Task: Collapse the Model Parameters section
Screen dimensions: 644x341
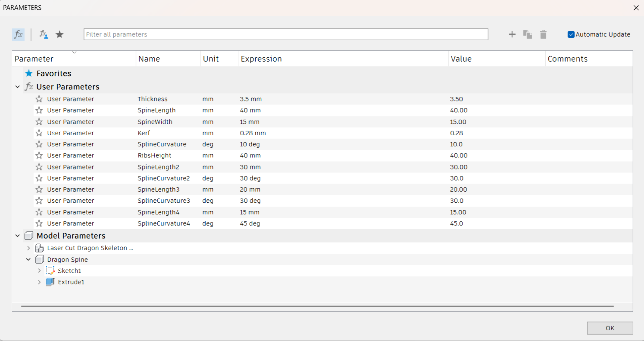Action: 18,236
